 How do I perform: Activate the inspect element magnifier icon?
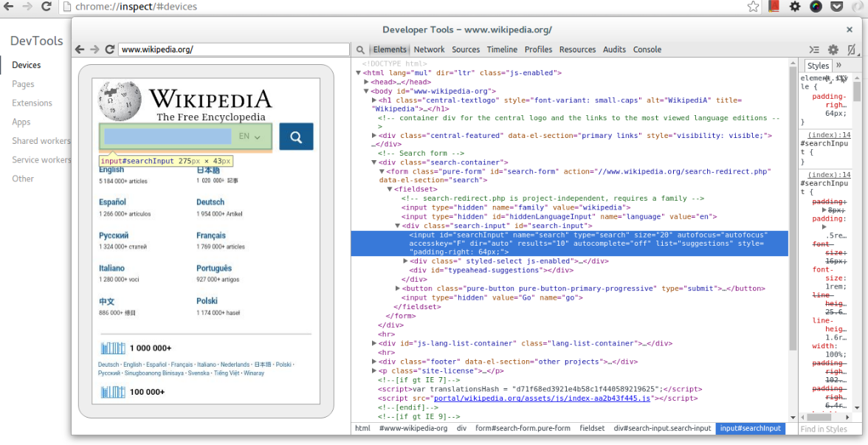(x=360, y=49)
